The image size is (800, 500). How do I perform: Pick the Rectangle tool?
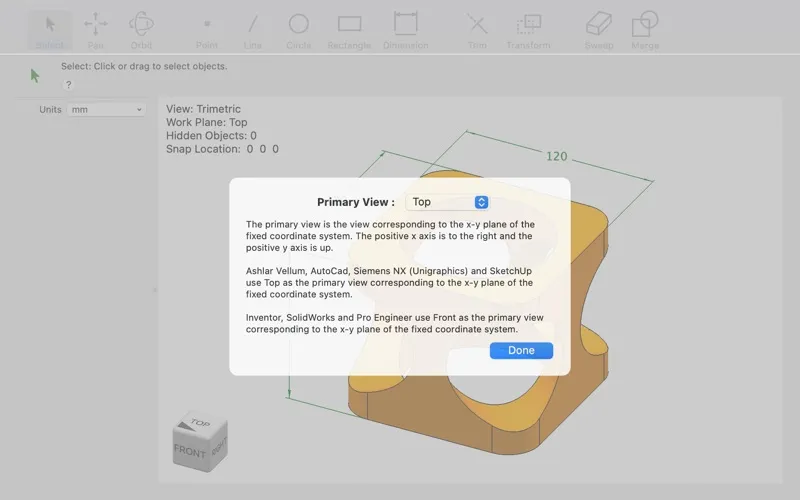click(349, 31)
